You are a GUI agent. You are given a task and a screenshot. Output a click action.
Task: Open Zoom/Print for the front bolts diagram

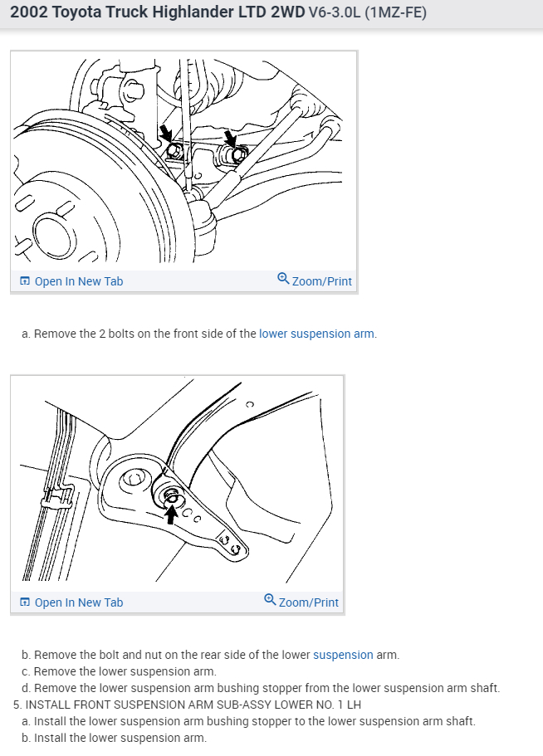coord(315,280)
